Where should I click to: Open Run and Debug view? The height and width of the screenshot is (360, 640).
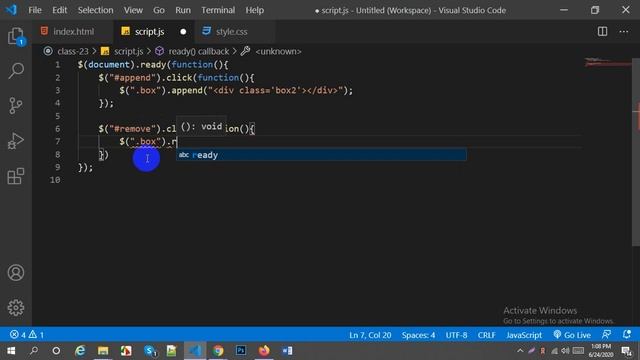tap(16, 141)
